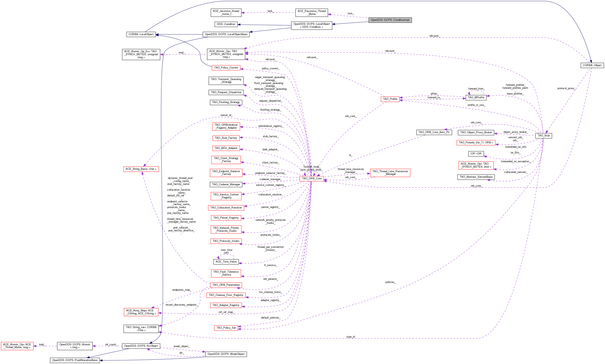This screenshot has height=364, width=605.
Task: Click the central TAO_ORB_Core node
Action: 312,179
